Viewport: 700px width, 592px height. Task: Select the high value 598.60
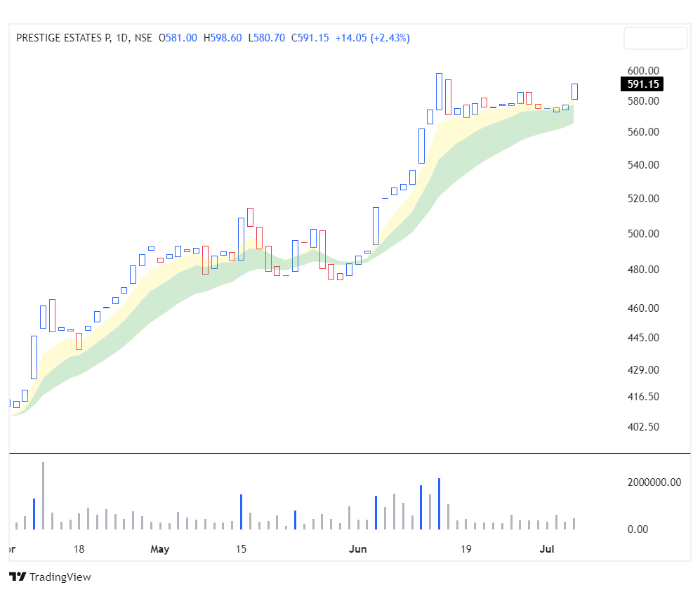tap(226, 38)
